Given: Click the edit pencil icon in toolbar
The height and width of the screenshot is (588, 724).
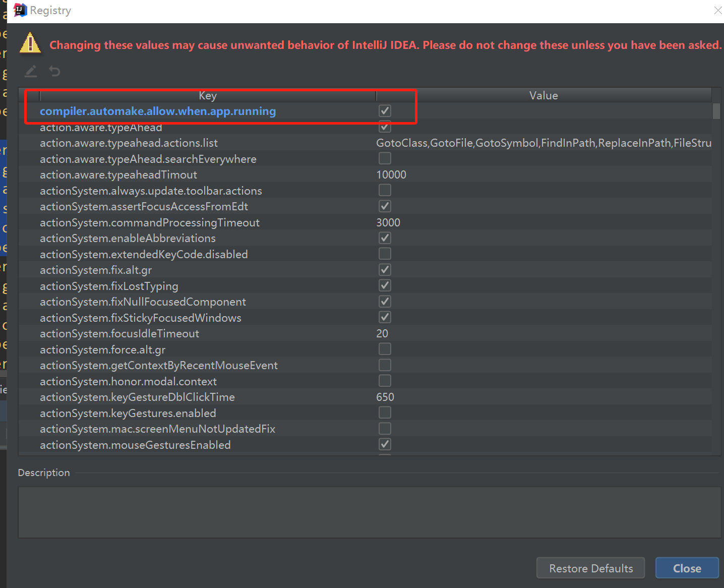Looking at the screenshot, I should coord(31,72).
